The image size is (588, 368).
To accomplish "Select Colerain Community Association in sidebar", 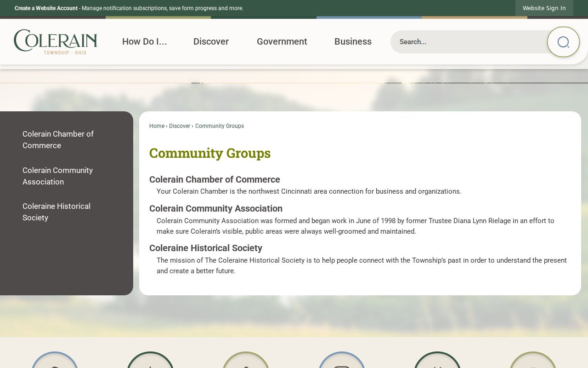I will click(57, 176).
